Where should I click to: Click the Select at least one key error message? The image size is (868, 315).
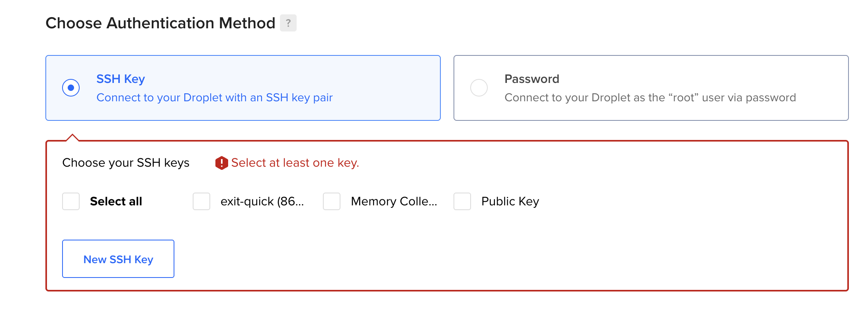[x=296, y=163]
